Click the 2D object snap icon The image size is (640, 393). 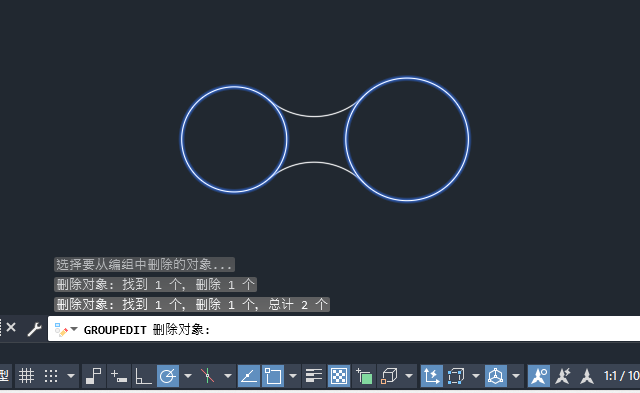point(273,375)
